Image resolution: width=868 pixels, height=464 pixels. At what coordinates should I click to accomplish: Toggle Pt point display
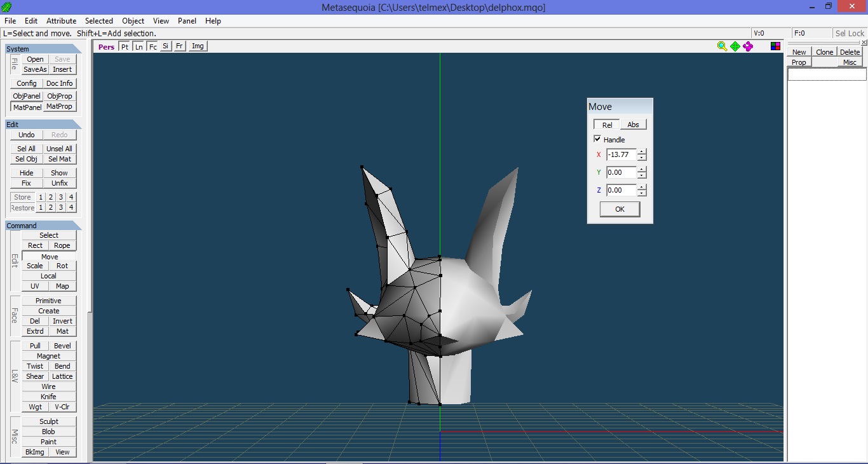(x=125, y=46)
